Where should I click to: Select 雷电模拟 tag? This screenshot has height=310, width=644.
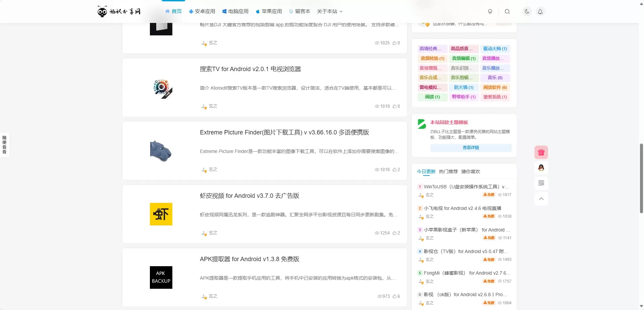pyautogui.click(x=432, y=88)
